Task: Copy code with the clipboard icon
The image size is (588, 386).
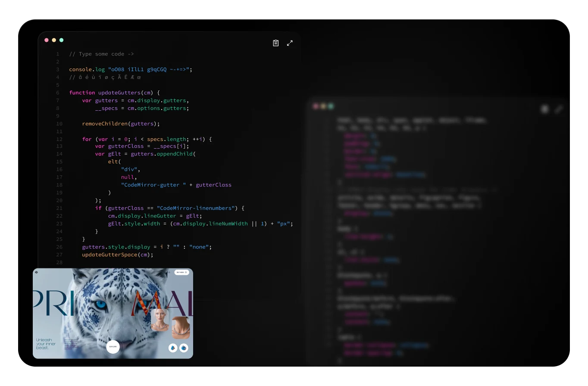Action: 276,43
